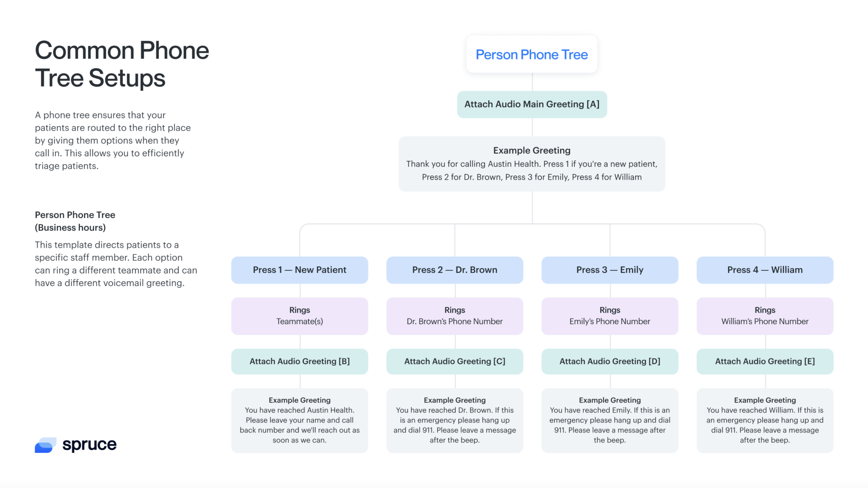Expand the Press 3 — Emily branch
This screenshot has height=488, width=868.
(609, 269)
